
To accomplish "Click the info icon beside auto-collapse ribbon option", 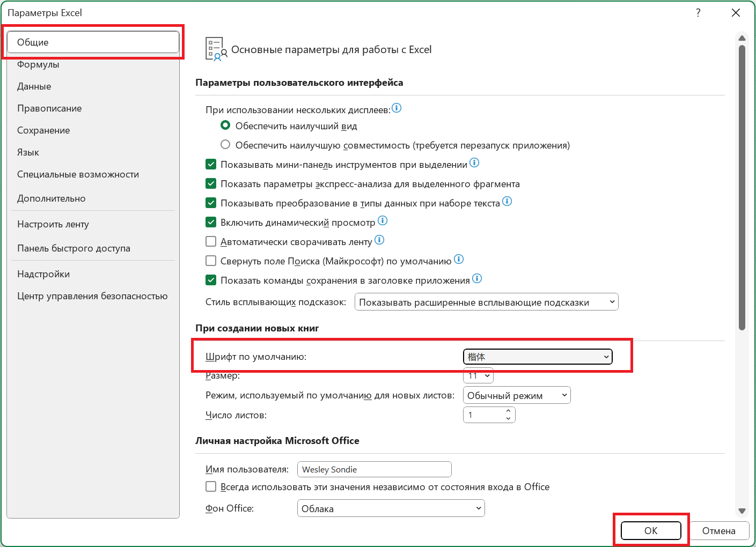I will pos(379,240).
